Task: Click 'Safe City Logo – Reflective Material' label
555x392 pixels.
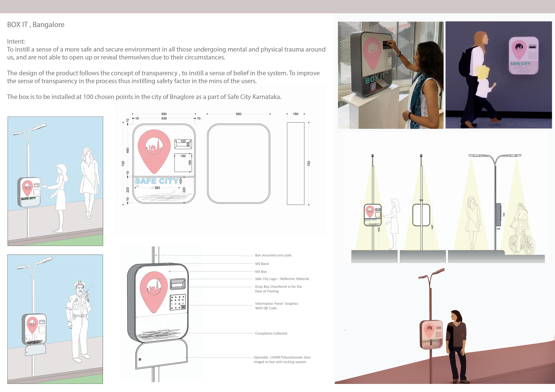Action: pos(282,279)
